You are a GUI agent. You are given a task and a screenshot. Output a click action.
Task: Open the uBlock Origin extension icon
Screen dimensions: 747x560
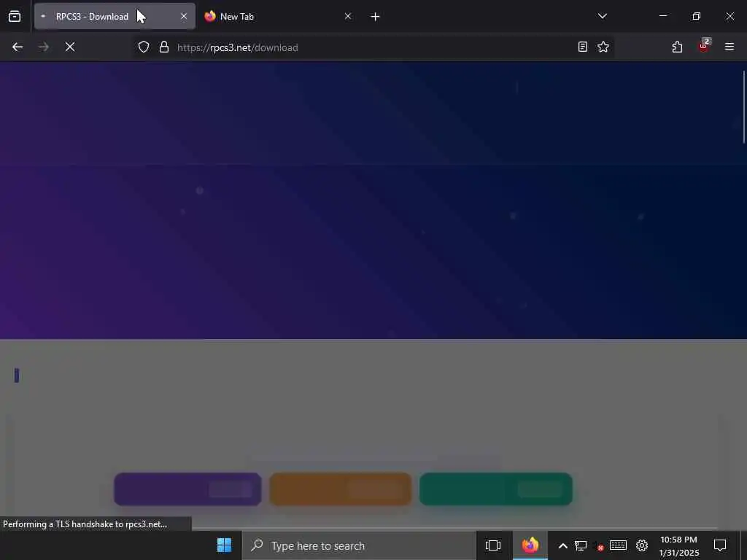pos(704,46)
